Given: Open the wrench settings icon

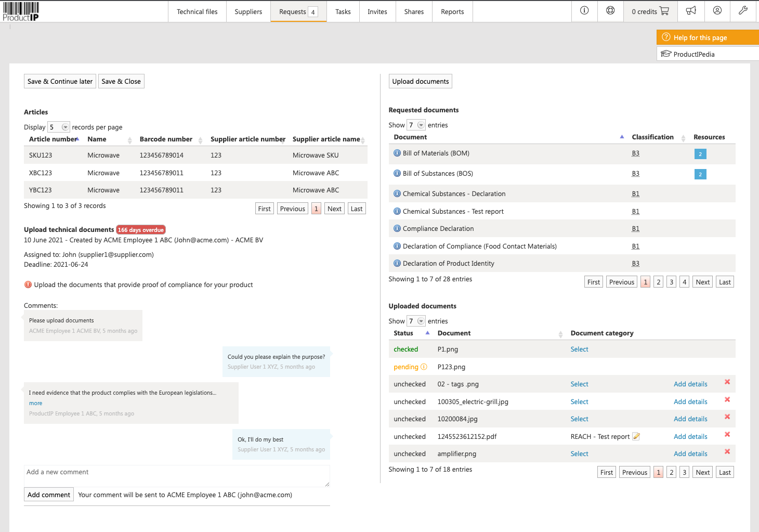Looking at the screenshot, I should (743, 10).
